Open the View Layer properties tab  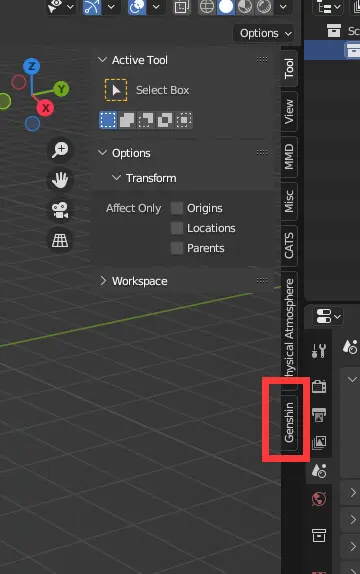point(319,443)
